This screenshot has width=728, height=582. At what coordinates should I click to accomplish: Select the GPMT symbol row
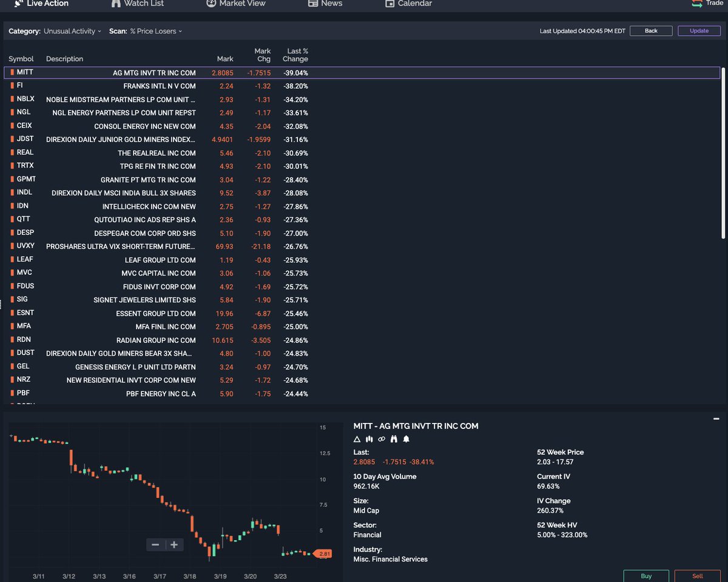[x=362, y=180]
